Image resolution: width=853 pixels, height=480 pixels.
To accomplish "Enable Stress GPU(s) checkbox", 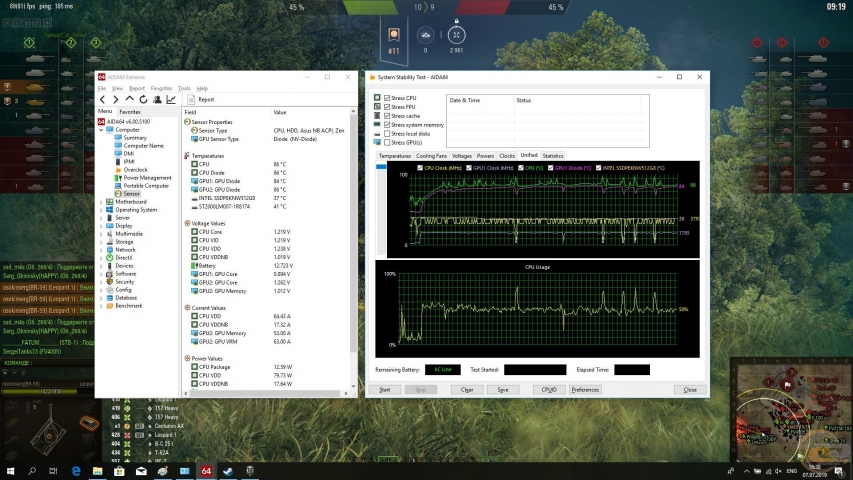I will point(387,143).
